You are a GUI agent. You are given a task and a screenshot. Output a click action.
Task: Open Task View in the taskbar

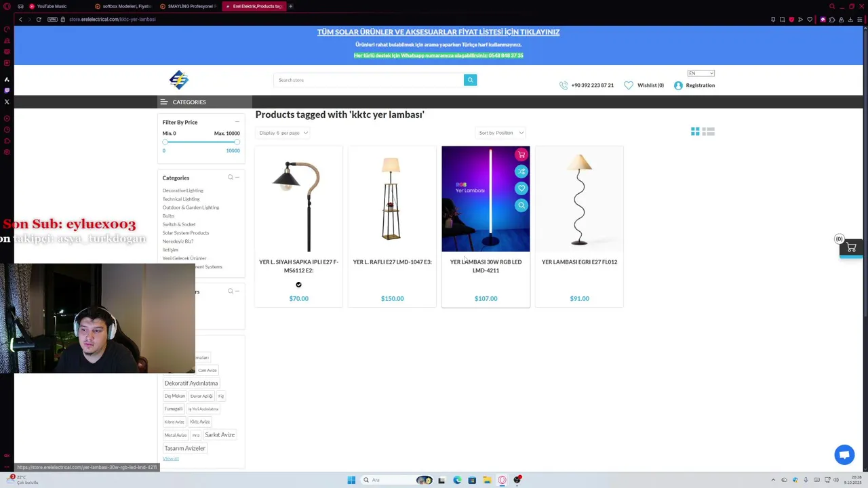[x=441, y=480]
